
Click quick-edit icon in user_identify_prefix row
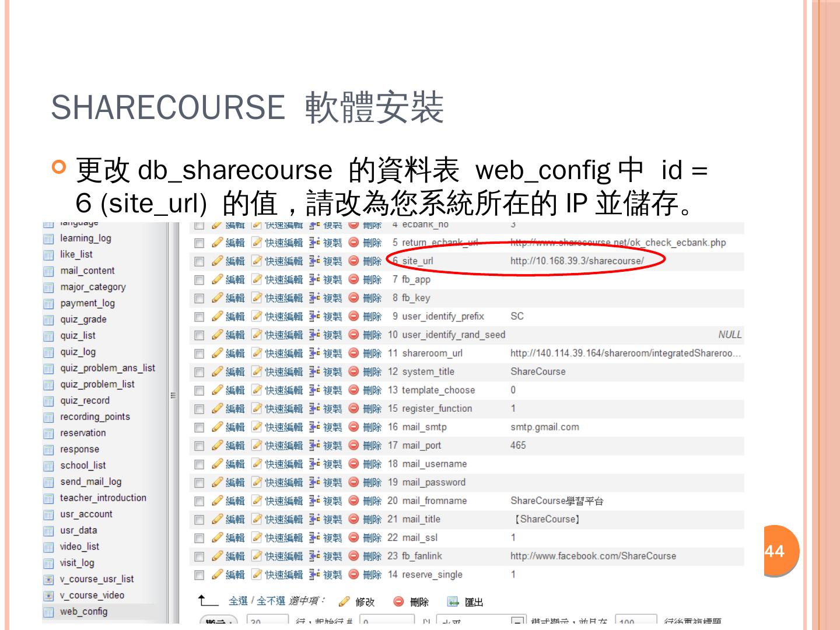coord(257,316)
